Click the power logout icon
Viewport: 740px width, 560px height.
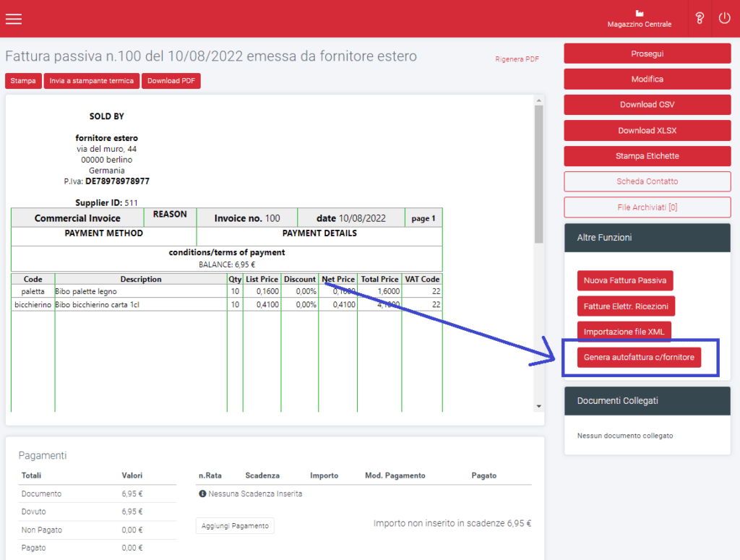pyautogui.click(x=724, y=18)
